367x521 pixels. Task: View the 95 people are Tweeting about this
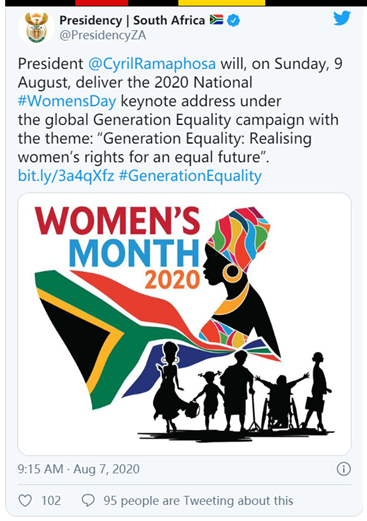tap(198, 500)
